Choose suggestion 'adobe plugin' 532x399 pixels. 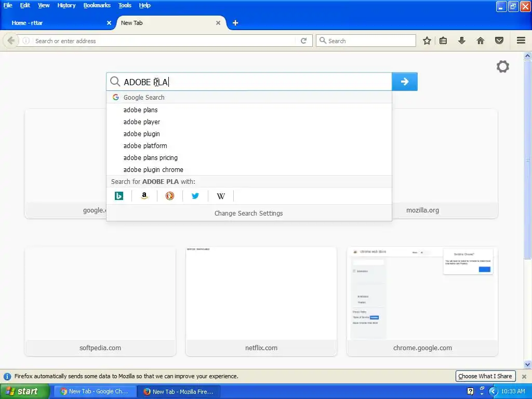(x=249, y=134)
